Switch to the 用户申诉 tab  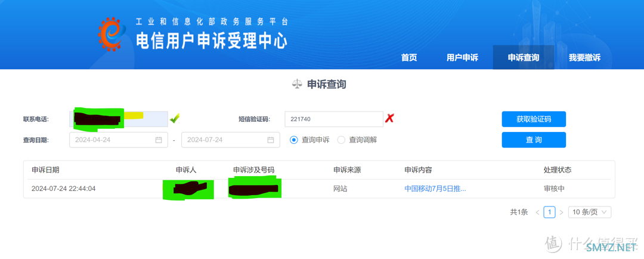tap(463, 58)
